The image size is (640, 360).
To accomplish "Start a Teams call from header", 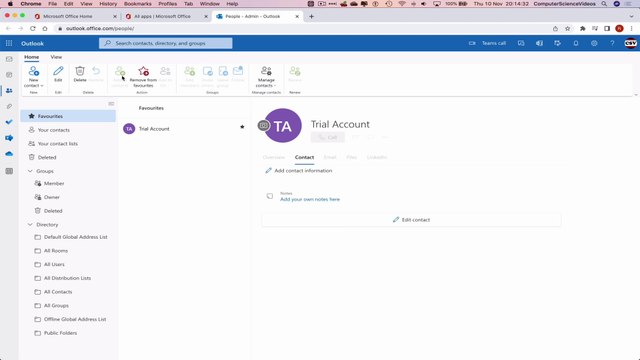I will click(487, 43).
